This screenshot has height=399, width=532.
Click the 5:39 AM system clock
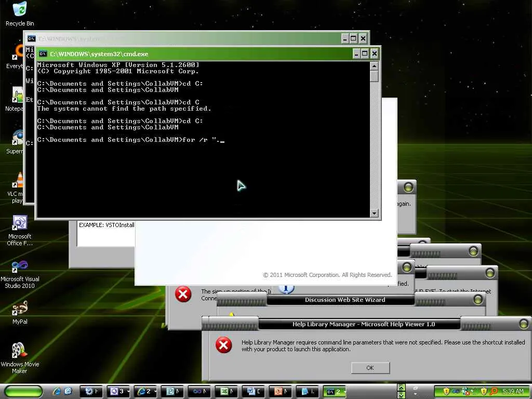point(513,392)
